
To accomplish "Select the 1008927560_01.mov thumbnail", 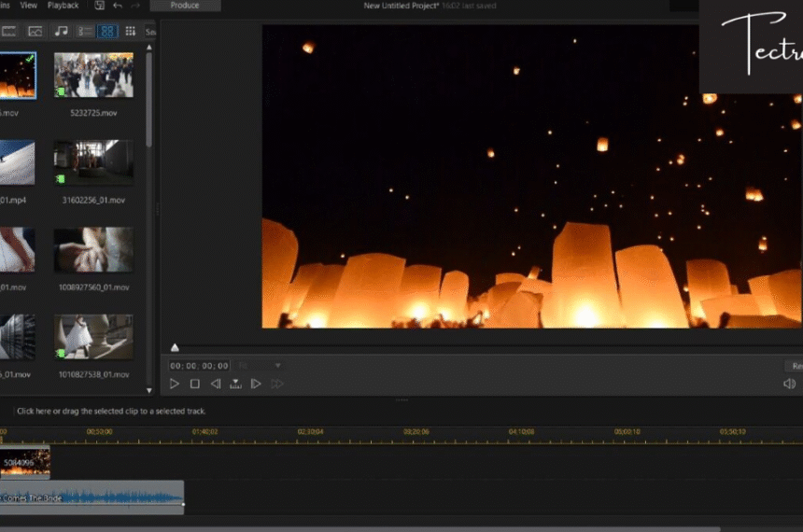I will 93,250.
